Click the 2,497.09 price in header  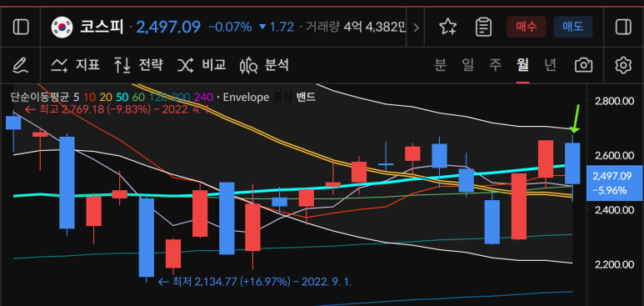point(168,28)
